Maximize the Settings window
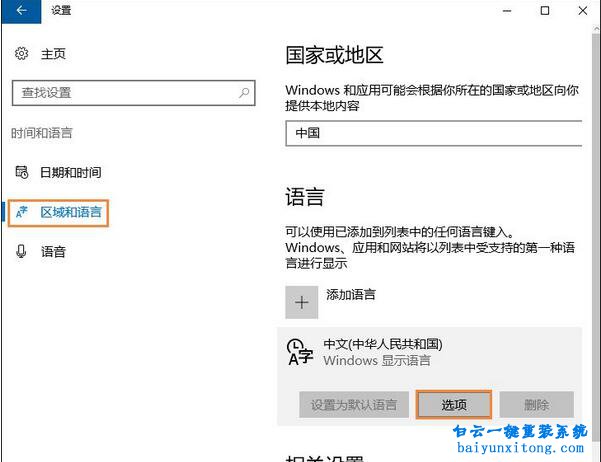 click(x=545, y=11)
